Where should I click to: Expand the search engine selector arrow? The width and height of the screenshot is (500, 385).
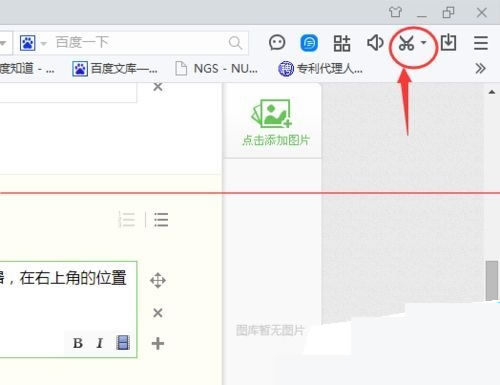[43, 43]
